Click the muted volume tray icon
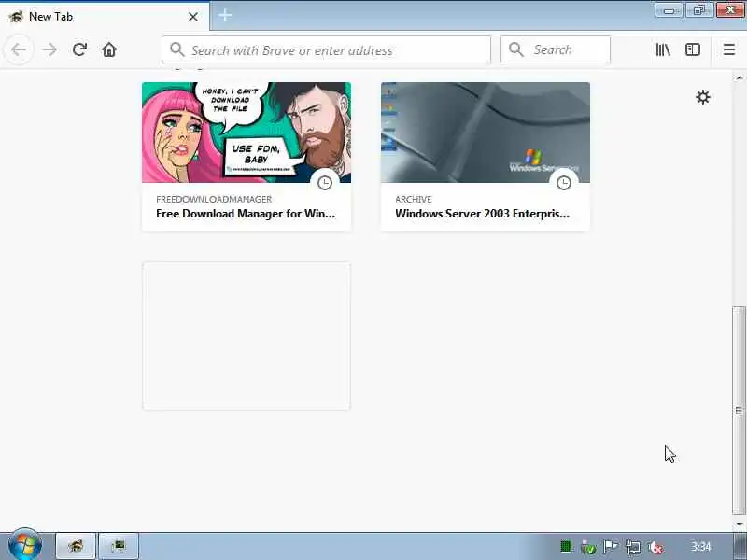 (x=655, y=548)
